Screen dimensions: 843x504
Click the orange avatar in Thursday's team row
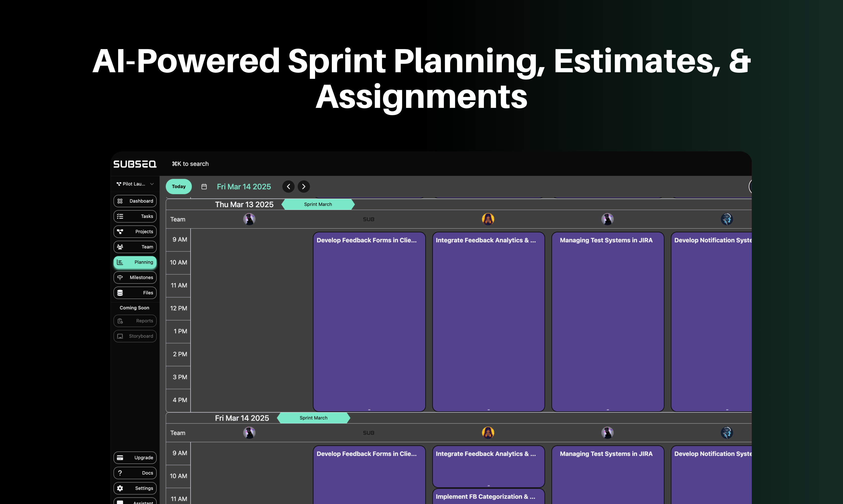tap(488, 219)
